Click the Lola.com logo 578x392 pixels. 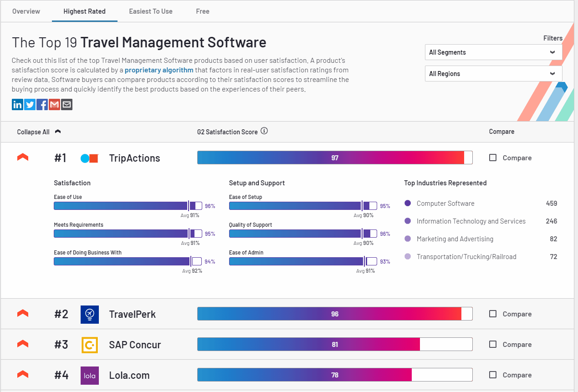pos(89,375)
